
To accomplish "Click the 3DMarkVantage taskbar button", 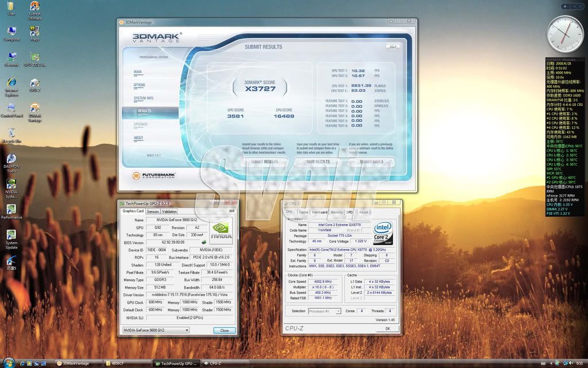I will pos(75,363).
